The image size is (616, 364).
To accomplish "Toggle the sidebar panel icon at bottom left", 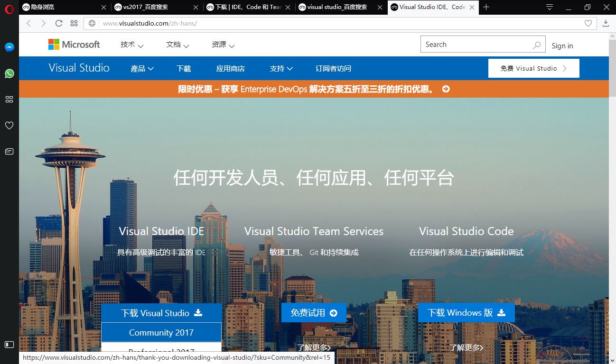I will coord(9,345).
